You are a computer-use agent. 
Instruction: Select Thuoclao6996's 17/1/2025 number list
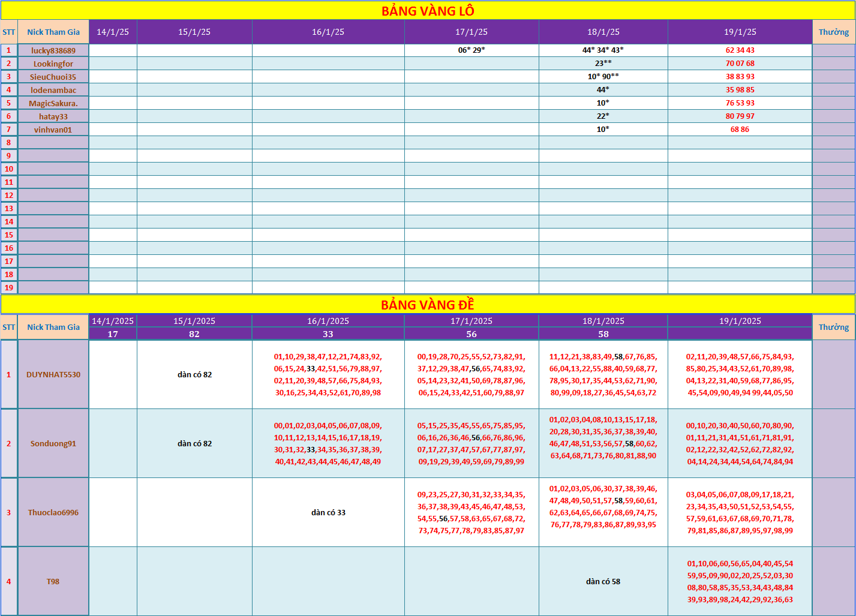click(471, 512)
